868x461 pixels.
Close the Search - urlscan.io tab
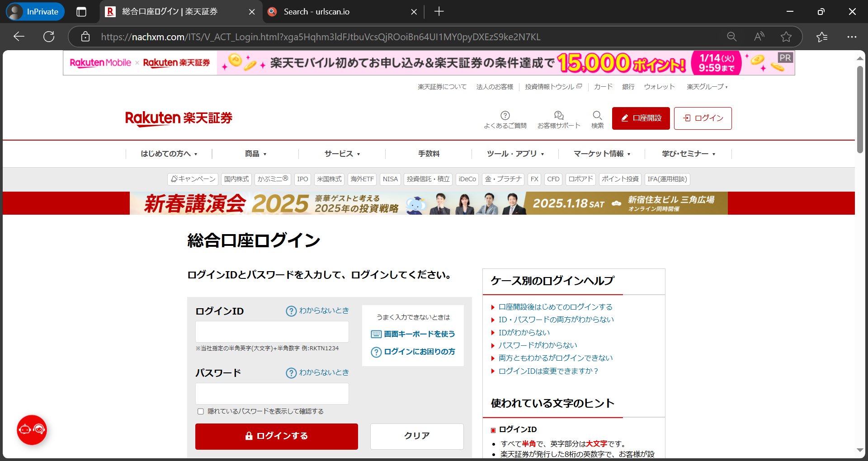point(414,12)
